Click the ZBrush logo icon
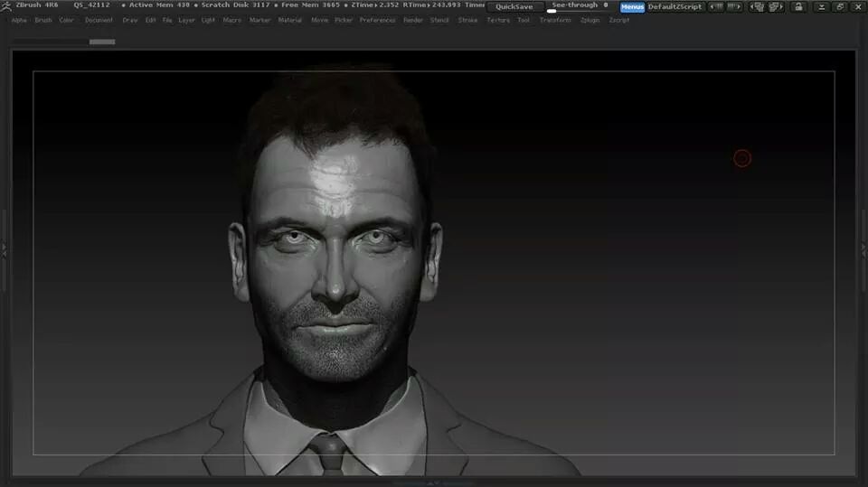The image size is (868, 487). click(6, 5)
